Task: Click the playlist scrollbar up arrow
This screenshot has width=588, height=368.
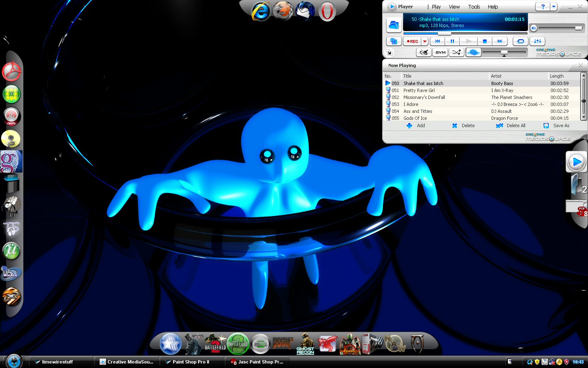Action: (x=584, y=76)
